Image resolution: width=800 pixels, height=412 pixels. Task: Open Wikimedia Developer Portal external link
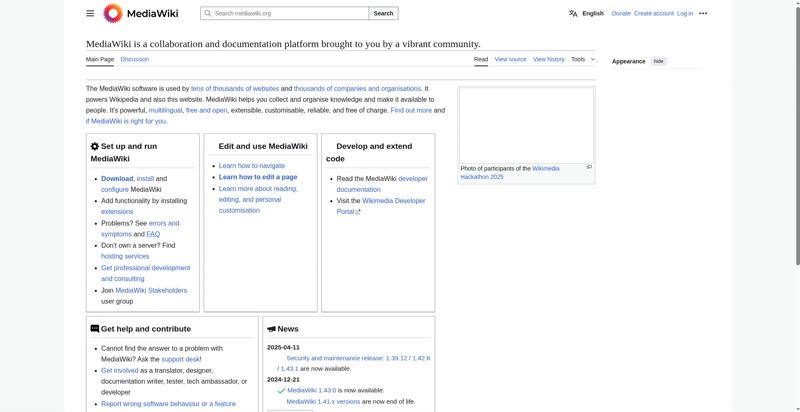click(x=381, y=206)
